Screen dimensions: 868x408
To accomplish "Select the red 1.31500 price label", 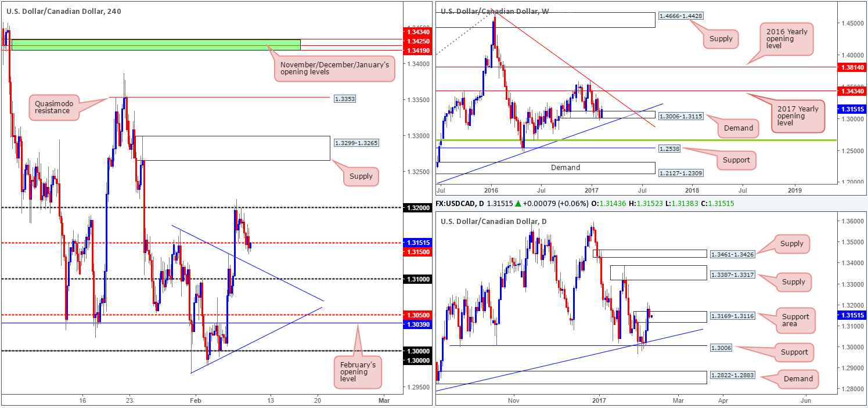I will pyautogui.click(x=417, y=251).
